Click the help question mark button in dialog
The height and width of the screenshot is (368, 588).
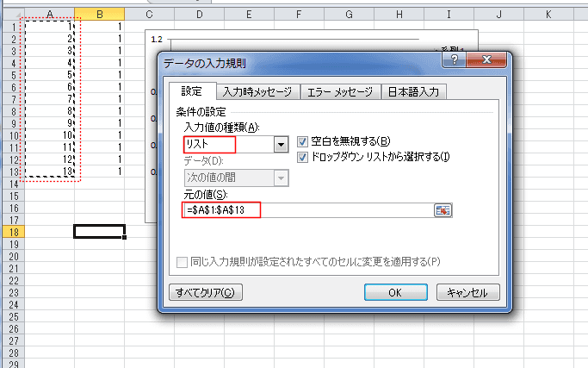tap(454, 59)
